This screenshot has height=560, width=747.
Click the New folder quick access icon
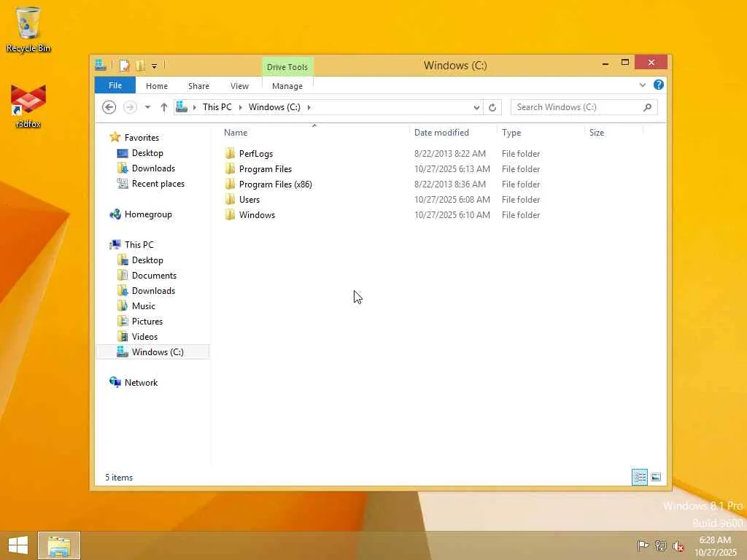tap(140, 65)
